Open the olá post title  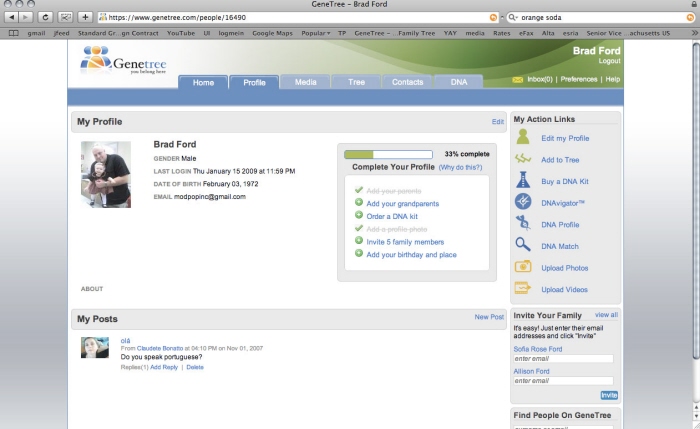point(125,341)
